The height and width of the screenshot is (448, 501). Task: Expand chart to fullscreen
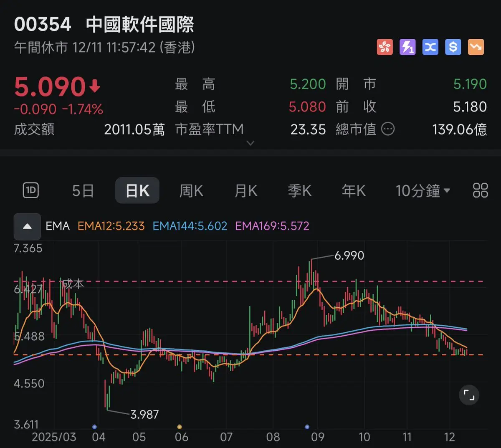click(469, 395)
